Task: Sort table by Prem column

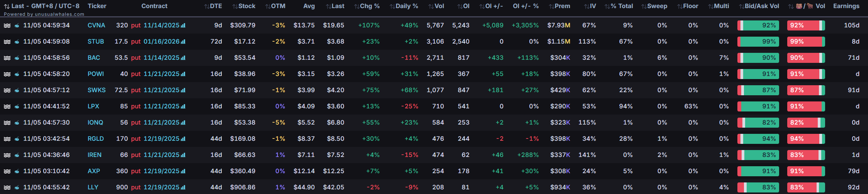Action: point(559,6)
